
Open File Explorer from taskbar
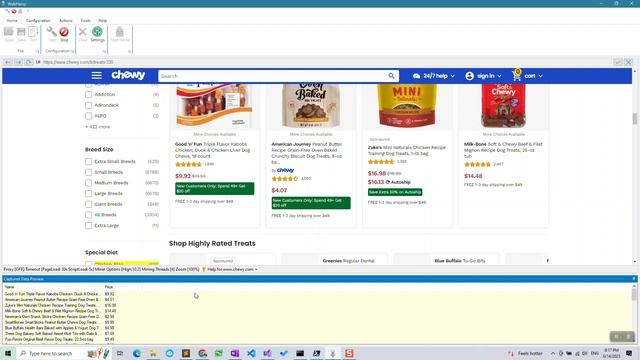[153, 353]
